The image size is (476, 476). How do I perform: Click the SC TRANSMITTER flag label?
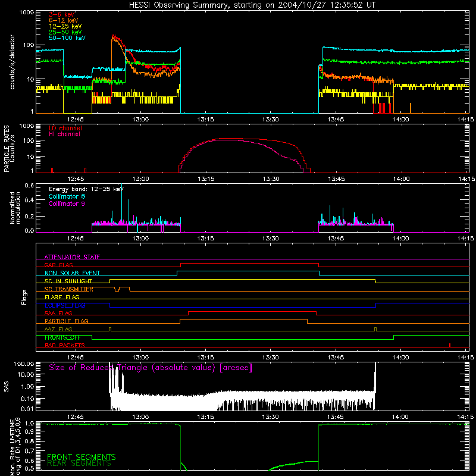pyautogui.click(x=69, y=289)
